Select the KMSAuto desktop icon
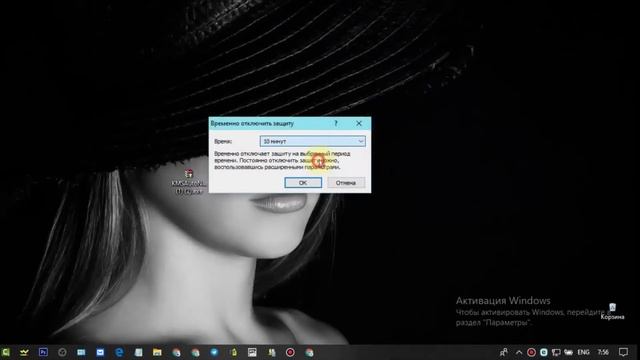 pyautogui.click(x=189, y=182)
